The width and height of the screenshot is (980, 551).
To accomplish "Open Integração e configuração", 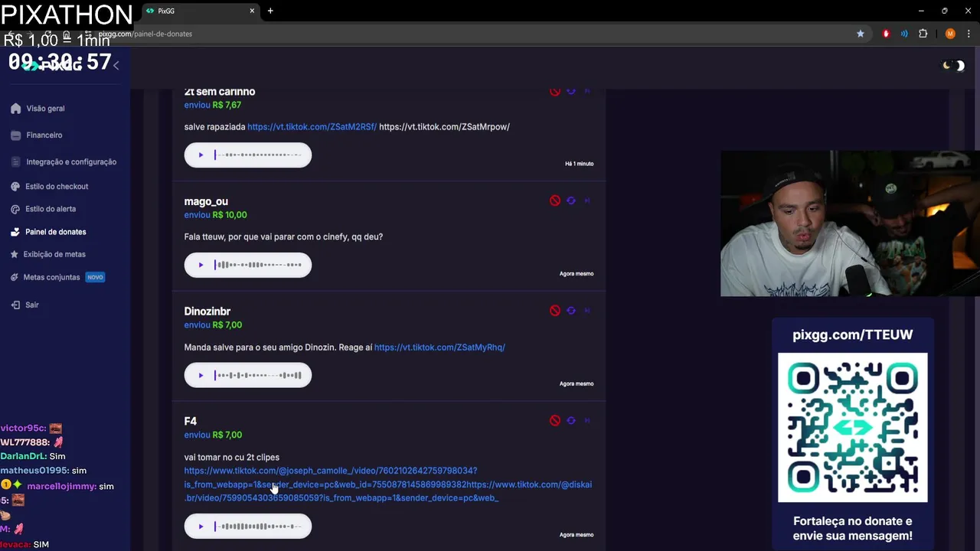I will (64, 162).
